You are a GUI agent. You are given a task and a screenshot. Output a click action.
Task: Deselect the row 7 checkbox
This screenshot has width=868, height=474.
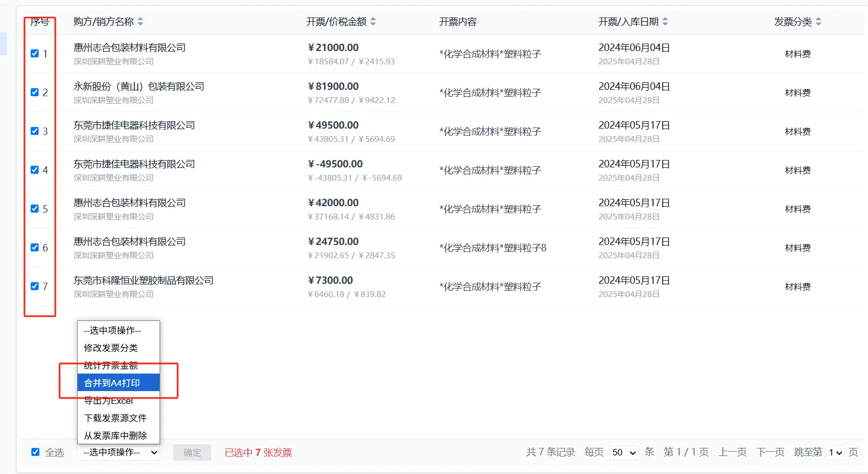(35, 286)
